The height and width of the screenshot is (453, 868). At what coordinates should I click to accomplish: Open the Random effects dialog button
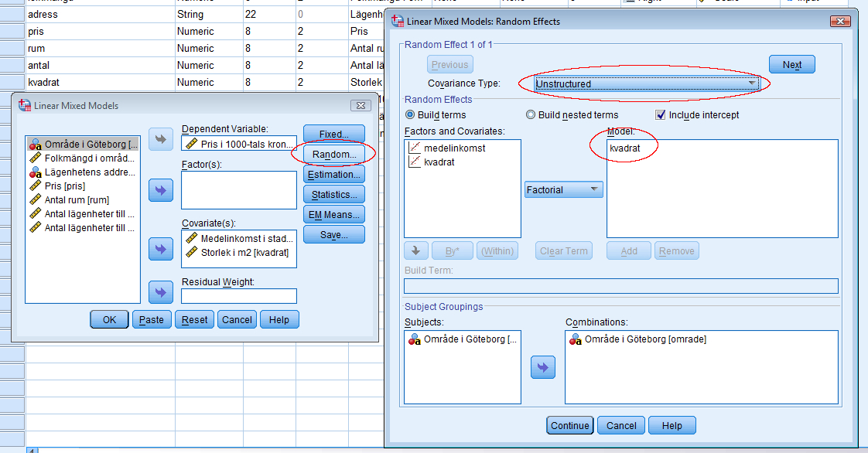(x=333, y=154)
